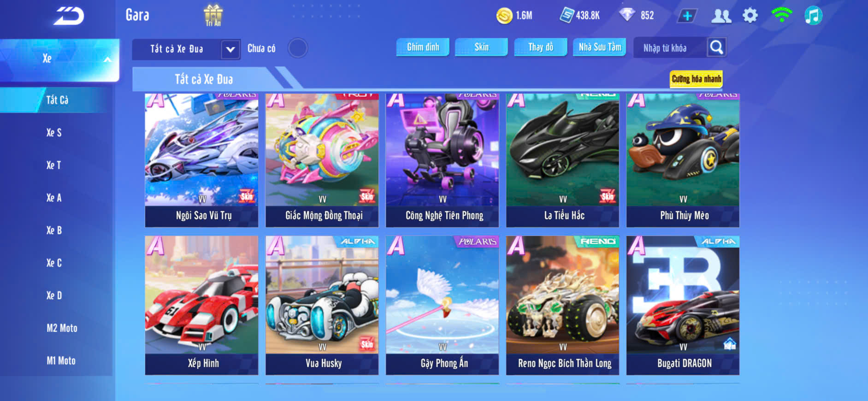Screen dimensions: 868x401
Task: Toggle the Chưa có filter circle
Action: point(298,48)
